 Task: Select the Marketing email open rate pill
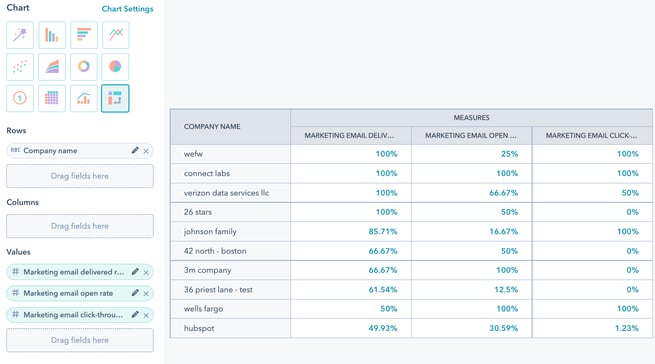(80, 293)
